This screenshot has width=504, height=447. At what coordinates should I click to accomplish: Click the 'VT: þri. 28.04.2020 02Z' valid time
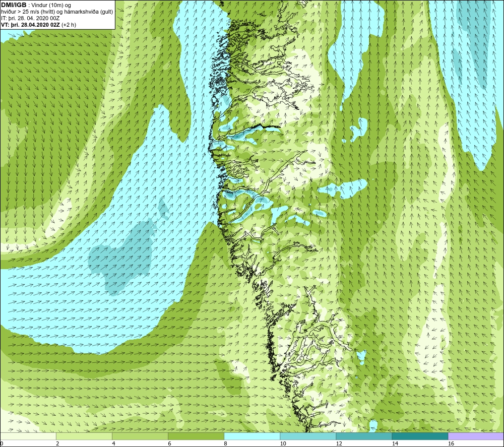(x=30, y=25)
